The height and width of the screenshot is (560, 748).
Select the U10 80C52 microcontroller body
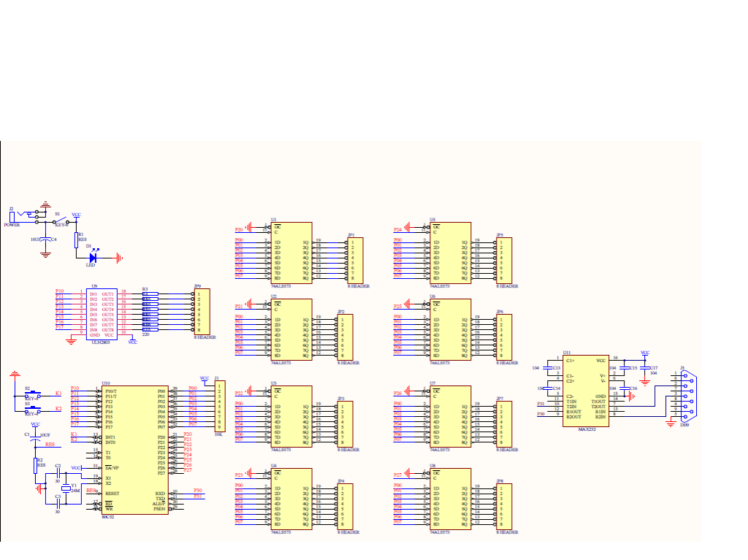(x=135, y=450)
